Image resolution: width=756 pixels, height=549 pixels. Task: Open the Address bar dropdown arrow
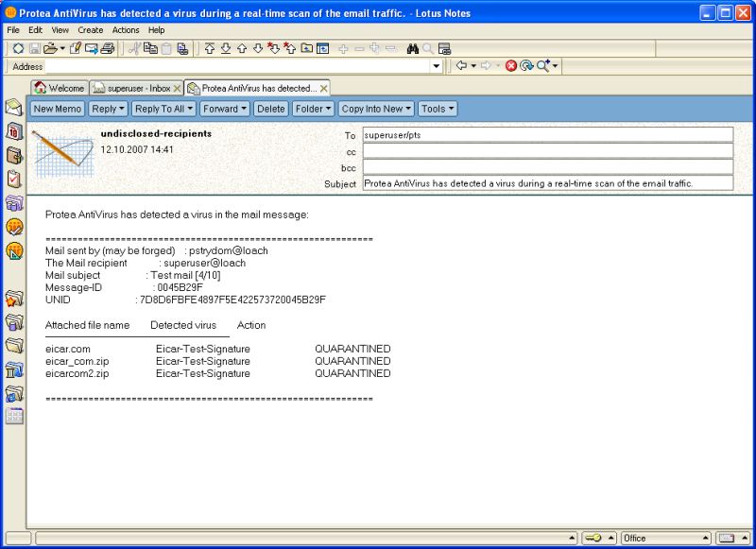[x=437, y=66]
